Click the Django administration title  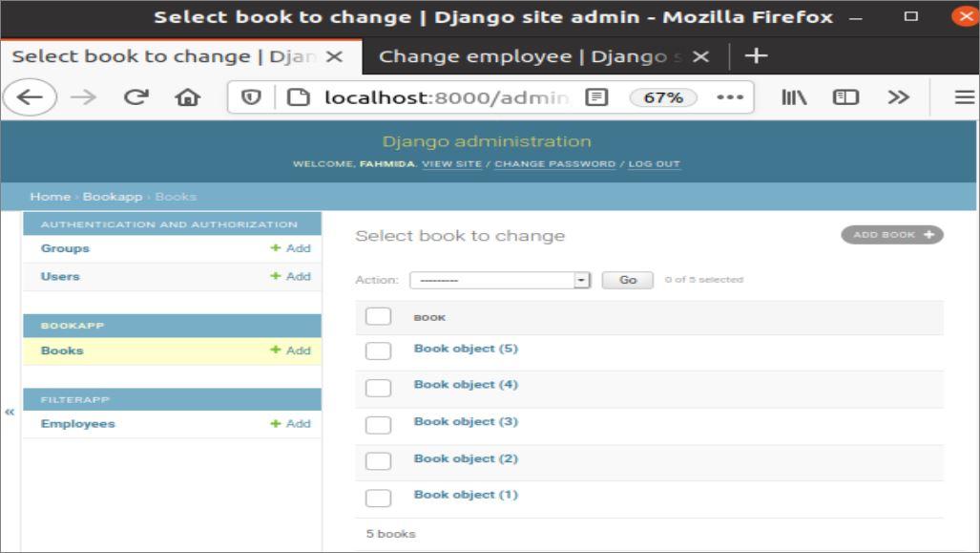(x=487, y=141)
